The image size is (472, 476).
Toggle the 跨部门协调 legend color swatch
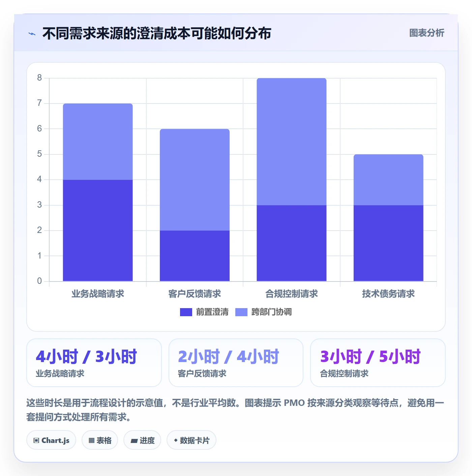pos(241,312)
